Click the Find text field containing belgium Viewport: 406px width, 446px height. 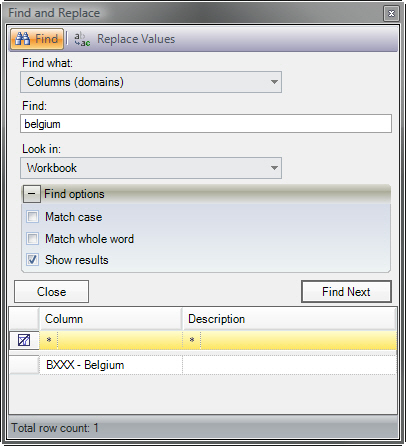206,124
